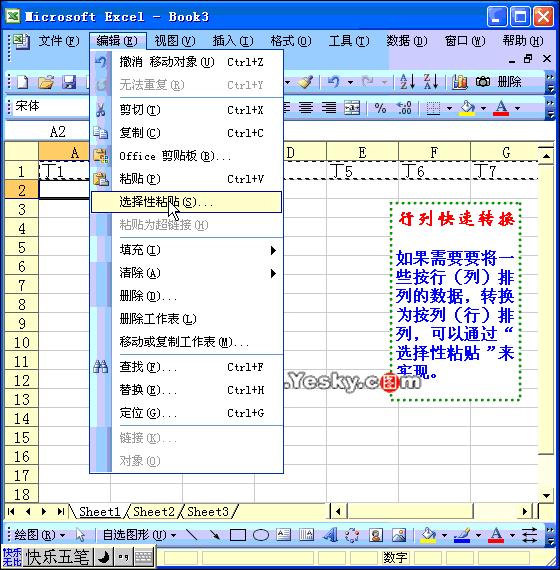Open the AutoShapes (自选图形) dropdown
The width and height of the screenshot is (560, 570).
pyautogui.click(x=139, y=535)
